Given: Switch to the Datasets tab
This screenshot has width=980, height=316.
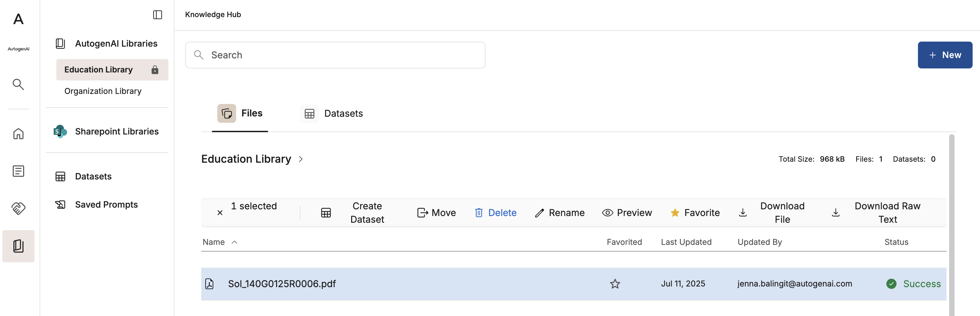Looking at the screenshot, I should (x=332, y=113).
